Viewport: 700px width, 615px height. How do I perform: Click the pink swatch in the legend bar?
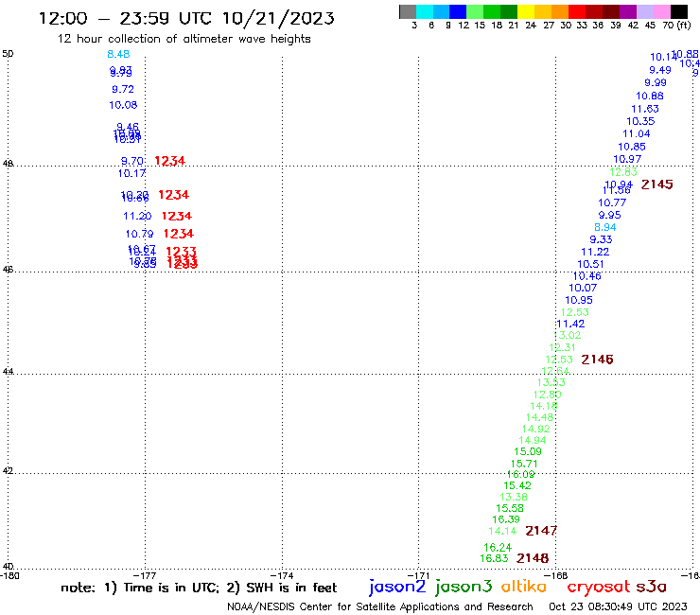tap(661, 11)
